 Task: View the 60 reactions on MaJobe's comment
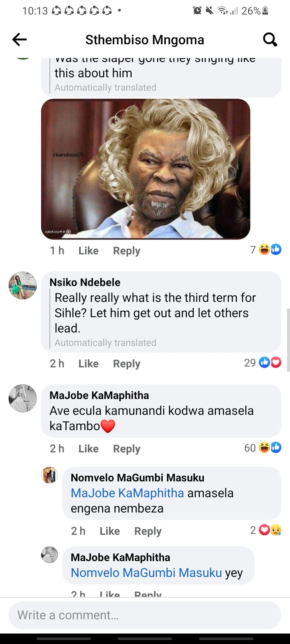click(x=263, y=448)
